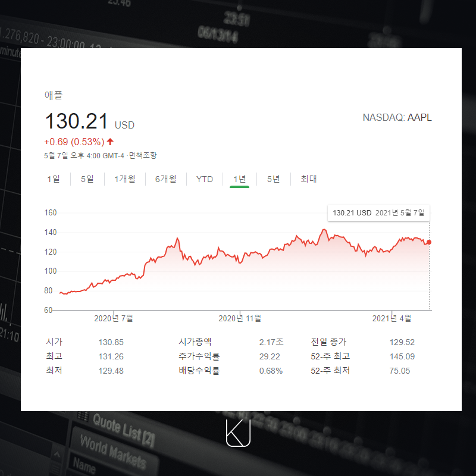
Task: Click the 애플 company name
Action: click(54, 95)
